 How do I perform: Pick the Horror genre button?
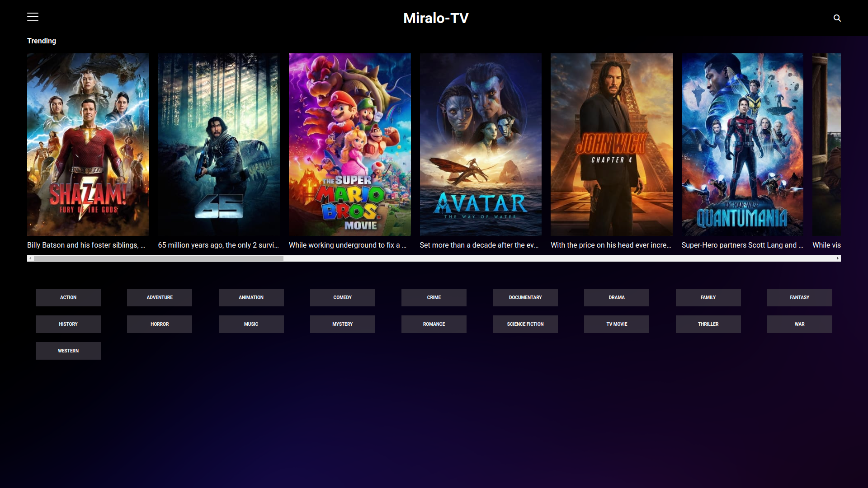[160, 324]
